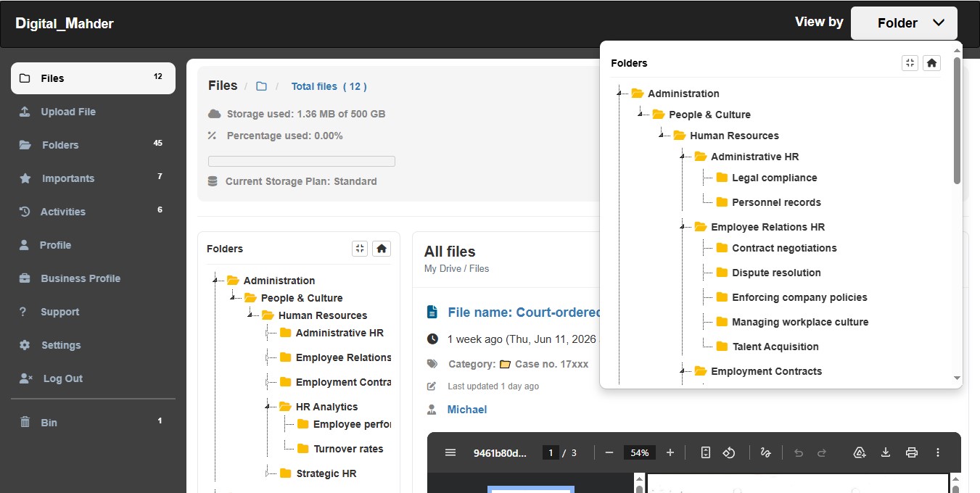This screenshot has width=980, height=493.
Task: Collapse Administration in left folder tree
Action: (215, 281)
